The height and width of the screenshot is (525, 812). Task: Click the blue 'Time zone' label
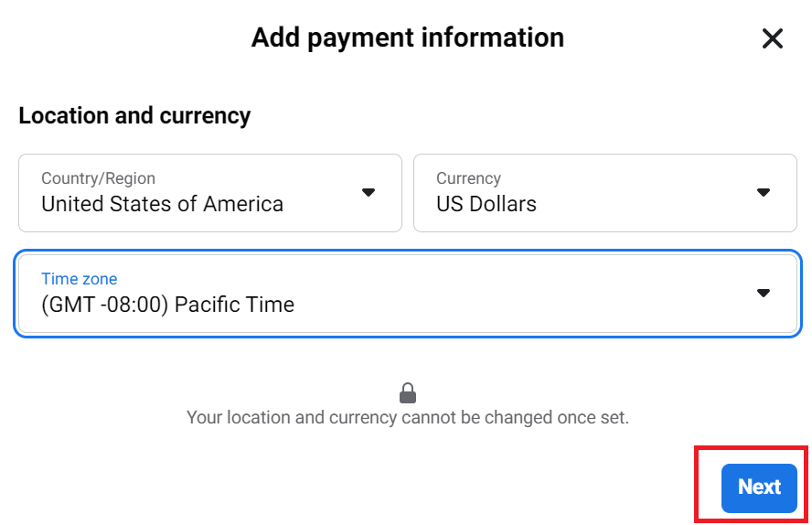pos(80,279)
